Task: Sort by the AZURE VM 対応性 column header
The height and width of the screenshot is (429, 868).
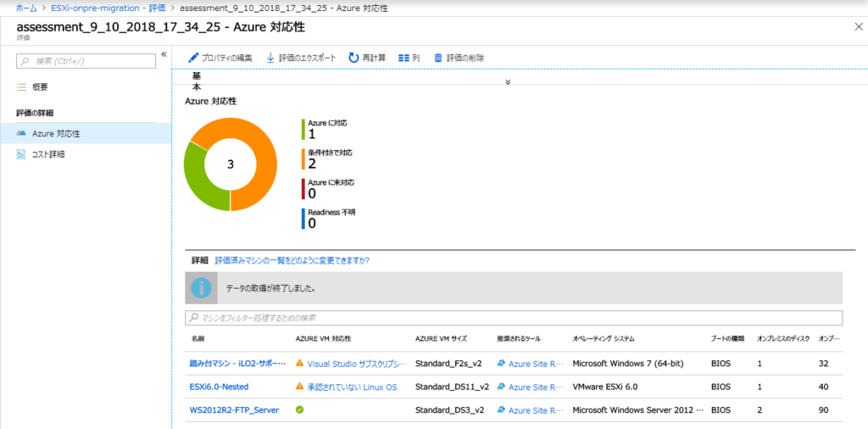Action: [324, 338]
